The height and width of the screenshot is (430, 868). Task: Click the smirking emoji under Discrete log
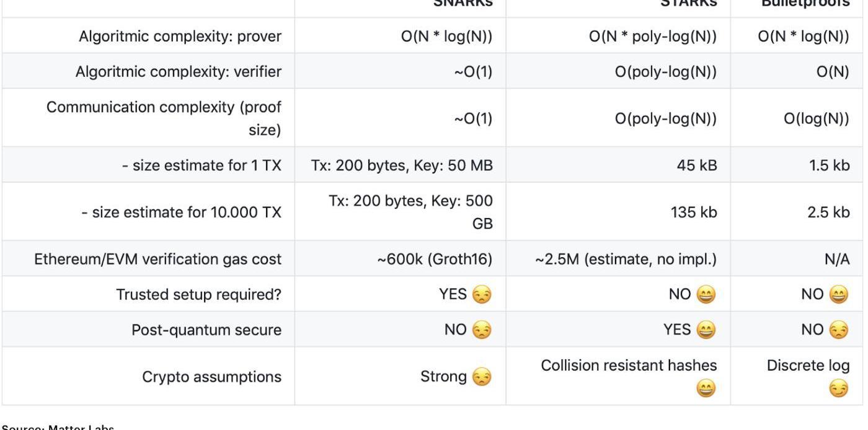coord(839,388)
